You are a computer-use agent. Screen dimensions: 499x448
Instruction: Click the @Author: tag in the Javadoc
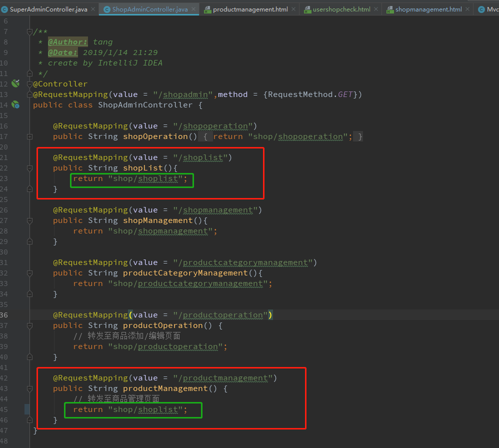(68, 42)
